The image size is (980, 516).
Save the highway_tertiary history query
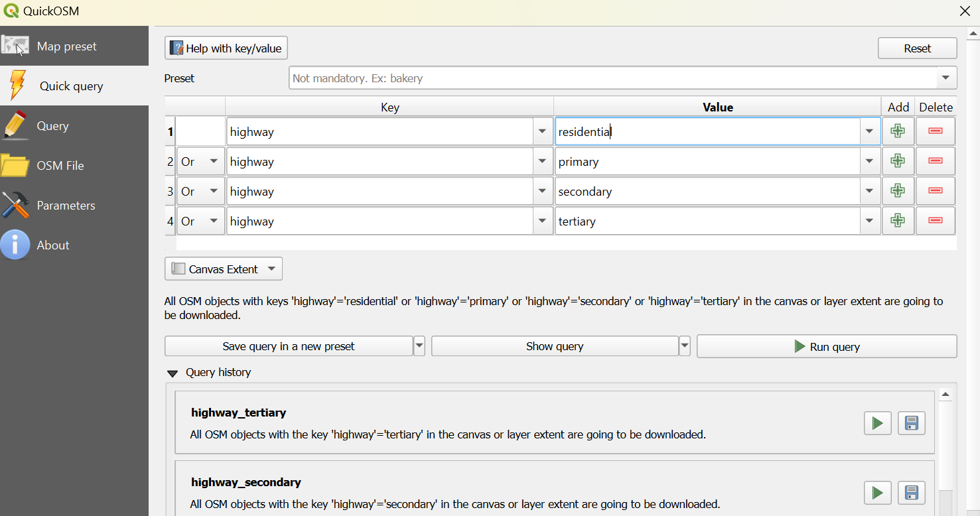(911, 423)
